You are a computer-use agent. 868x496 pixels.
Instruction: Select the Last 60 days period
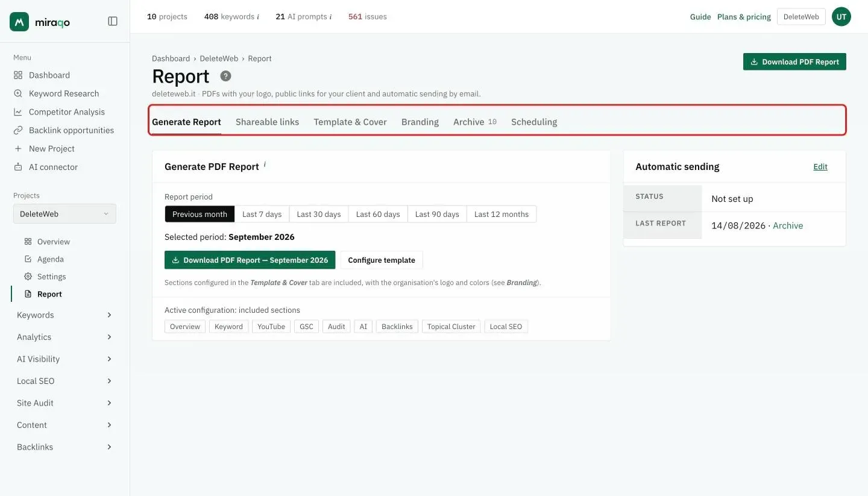coord(378,214)
